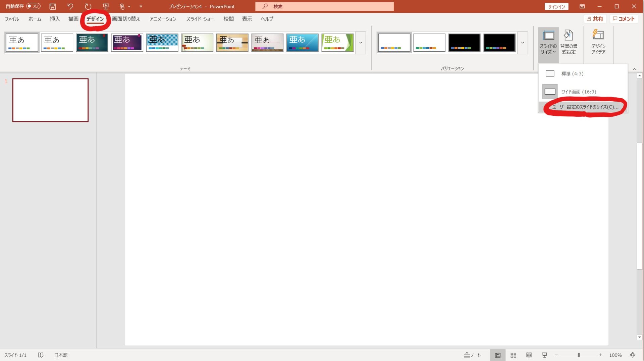644x361 pixels.
Task: Go to the アニメーション tab
Action: [163, 19]
